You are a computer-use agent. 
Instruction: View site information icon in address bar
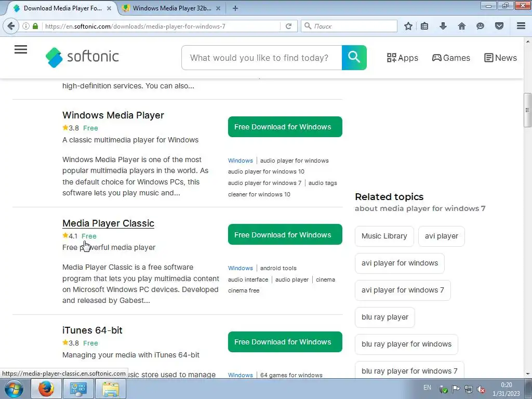(26, 26)
